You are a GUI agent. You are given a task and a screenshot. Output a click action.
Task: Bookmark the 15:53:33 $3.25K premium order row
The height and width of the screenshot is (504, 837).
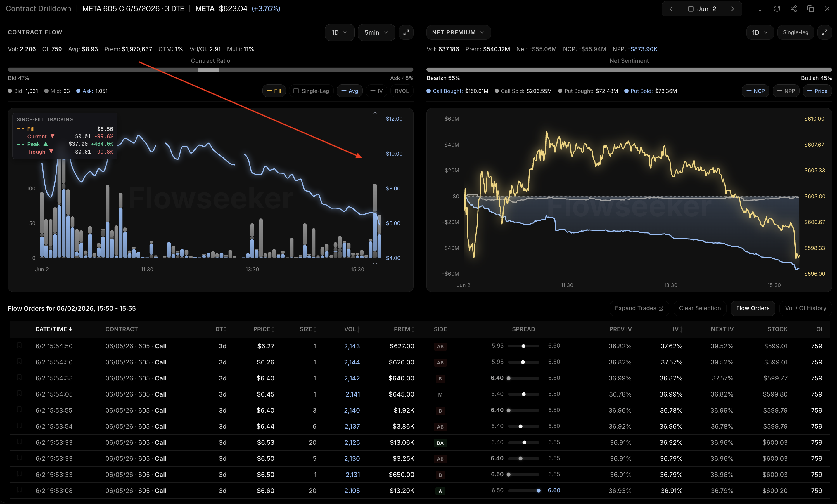pyautogui.click(x=19, y=458)
